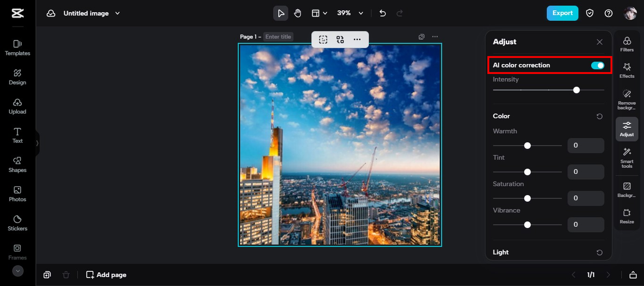This screenshot has height=286, width=644.
Task: Undo the last action
Action: tap(382, 13)
